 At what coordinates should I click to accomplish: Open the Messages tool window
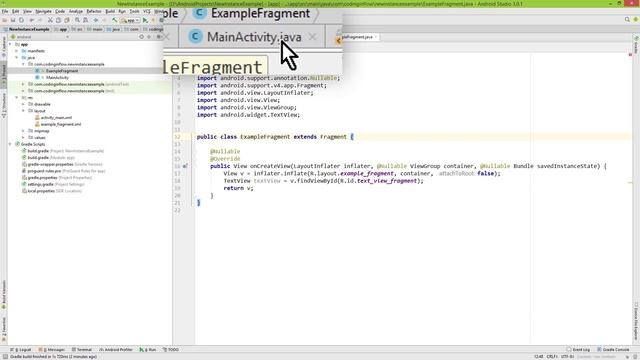tap(52, 350)
